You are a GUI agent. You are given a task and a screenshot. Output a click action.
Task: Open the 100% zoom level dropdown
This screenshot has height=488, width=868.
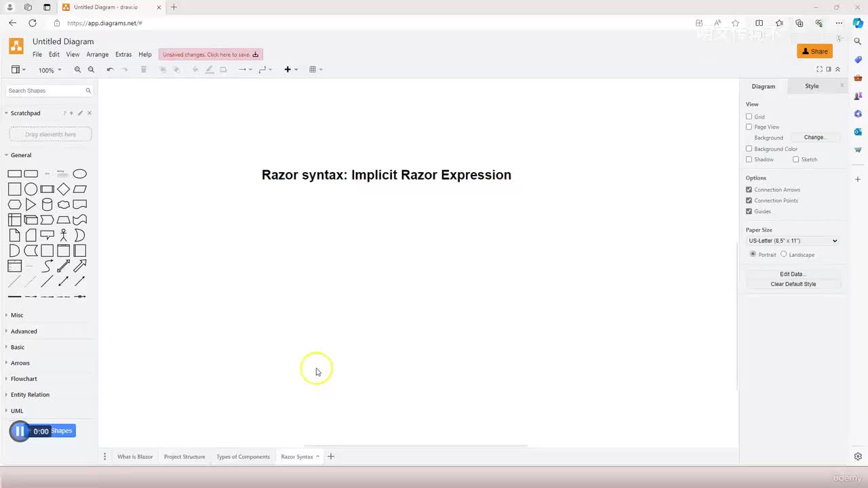click(50, 70)
